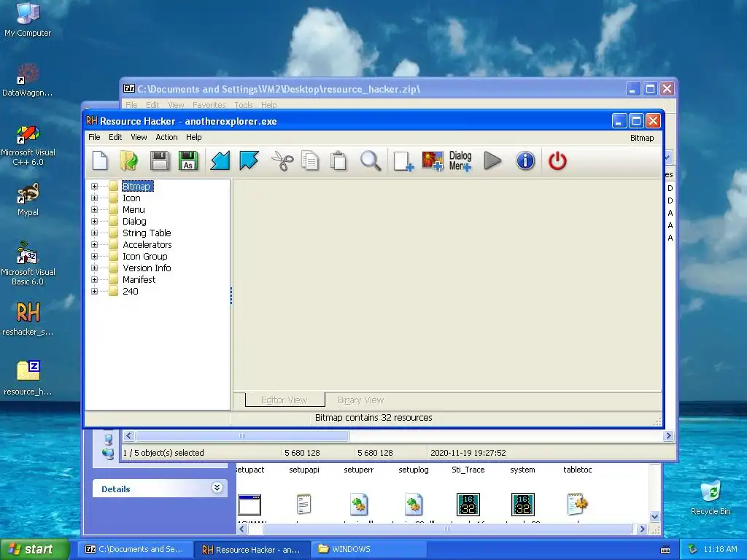Open the Action menu in Resource Hacker
Screen dimensions: 747x560
pyautogui.click(x=166, y=137)
